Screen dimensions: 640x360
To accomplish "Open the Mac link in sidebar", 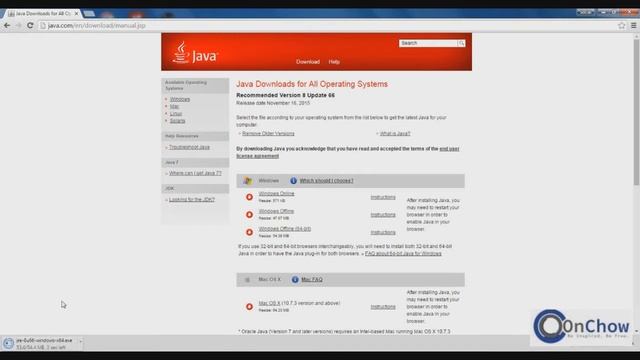I will 174,107.
